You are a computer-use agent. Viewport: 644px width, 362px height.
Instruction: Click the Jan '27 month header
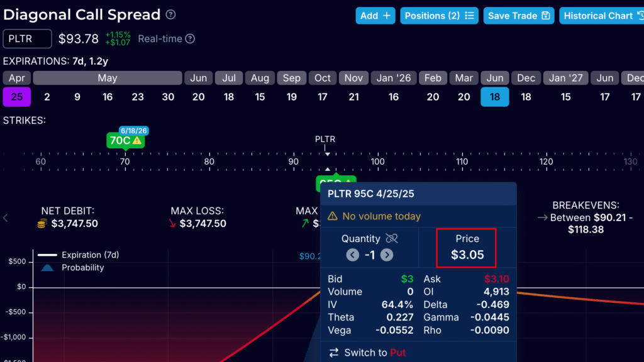tap(566, 78)
